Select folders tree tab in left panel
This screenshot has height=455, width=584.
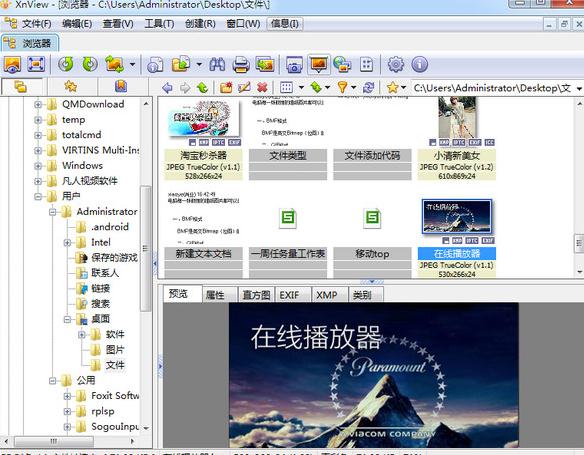[20, 86]
